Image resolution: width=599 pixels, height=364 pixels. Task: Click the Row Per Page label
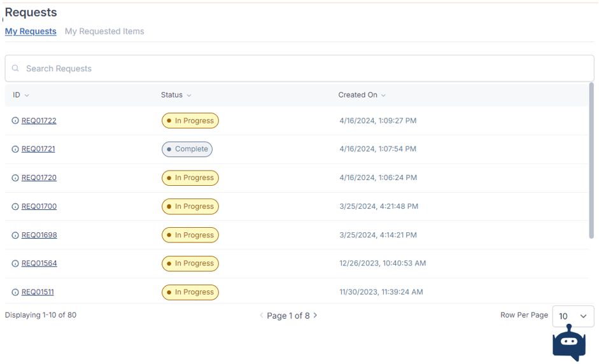click(x=524, y=315)
